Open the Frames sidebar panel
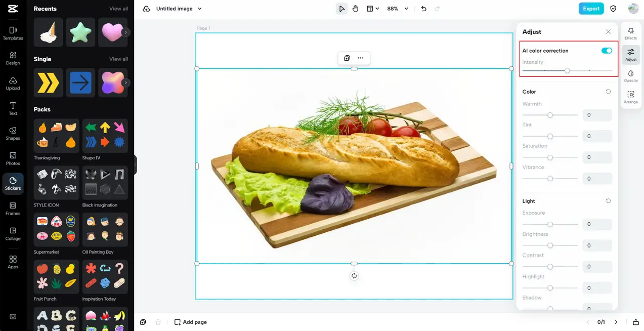Viewport: 644px width, 331px height. point(13,209)
